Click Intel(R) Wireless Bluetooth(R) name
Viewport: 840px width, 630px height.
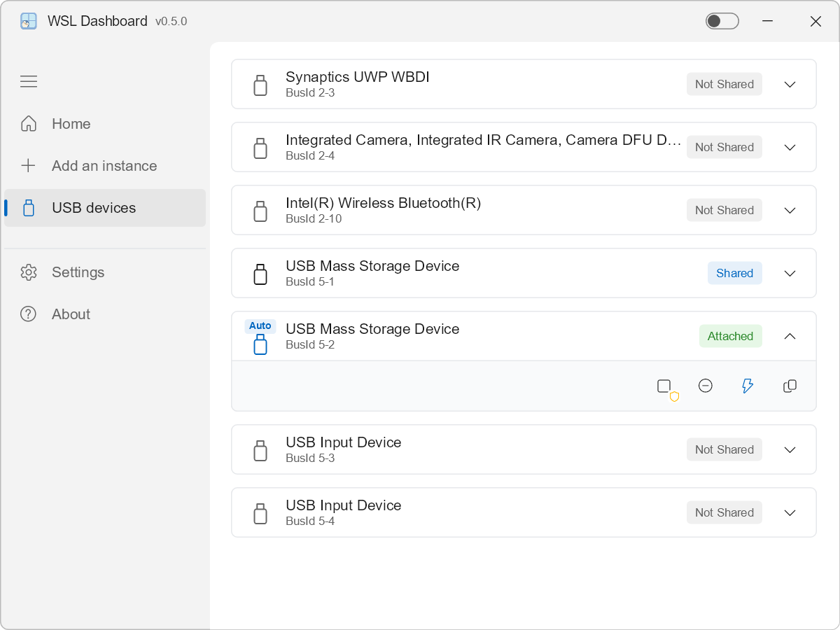(384, 203)
